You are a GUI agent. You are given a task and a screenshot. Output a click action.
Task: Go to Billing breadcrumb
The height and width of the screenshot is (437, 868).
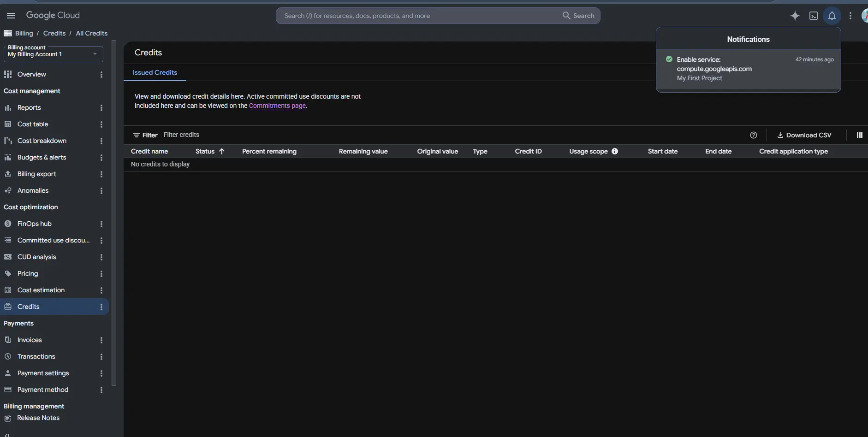pyautogui.click(x=24, y=33)
